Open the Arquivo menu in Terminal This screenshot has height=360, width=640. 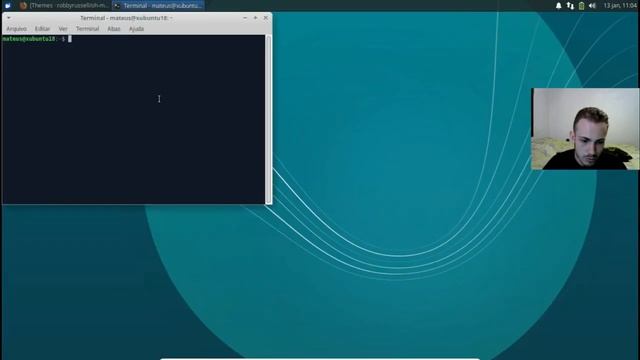(x=17, y=29)
